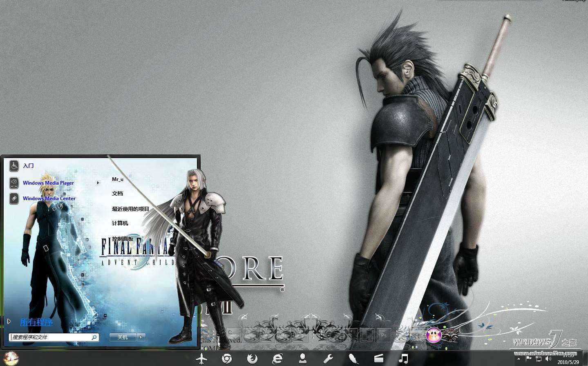Open the network tray icon
The height and width of the screenshot is (366, 588).
pyautogui.click(x=539, y=359)
